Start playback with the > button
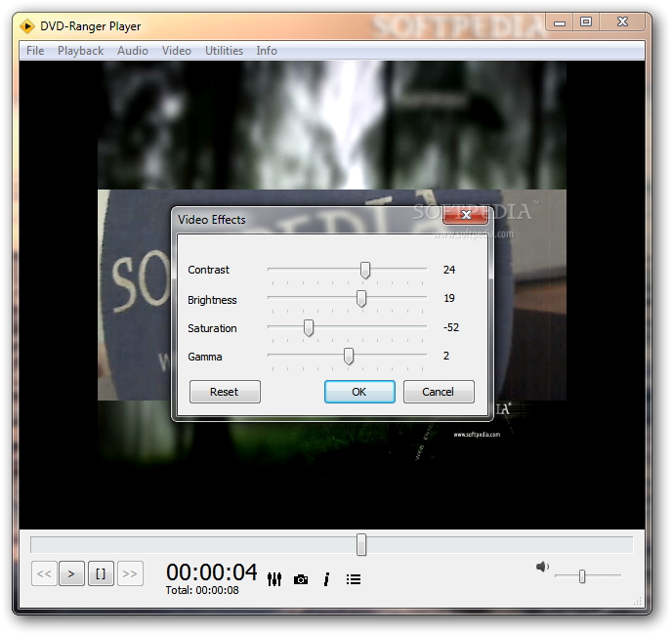 pyautogui.click(x=71, y=573)
